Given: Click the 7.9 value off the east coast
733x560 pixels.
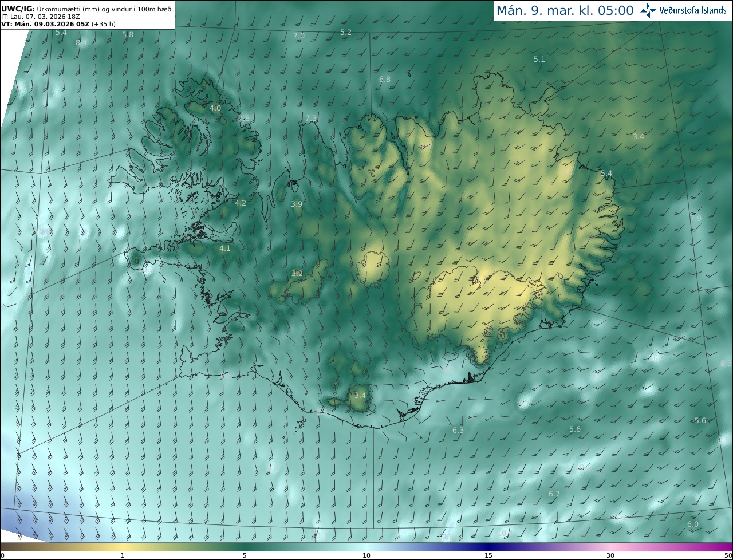Looking at the screenshot, I should click(696, 219).
